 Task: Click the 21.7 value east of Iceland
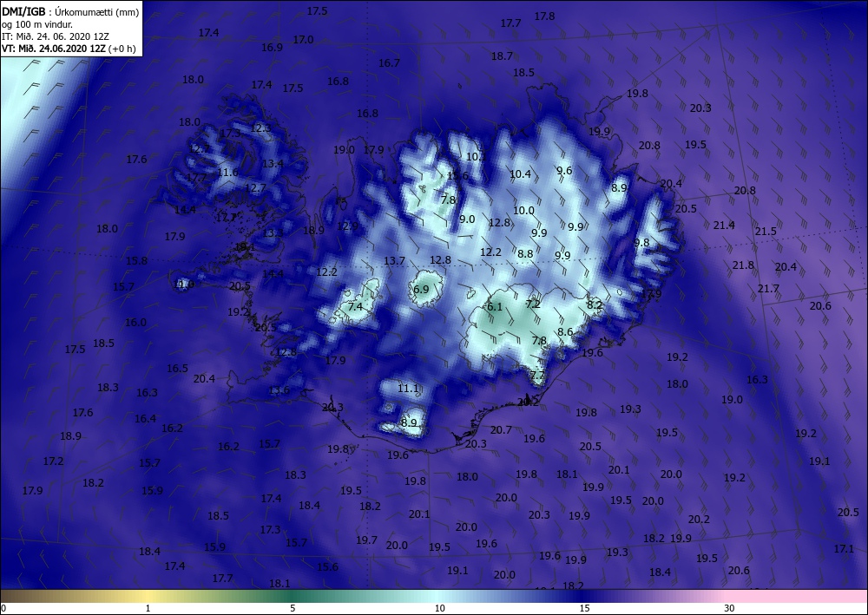[768, 288]
